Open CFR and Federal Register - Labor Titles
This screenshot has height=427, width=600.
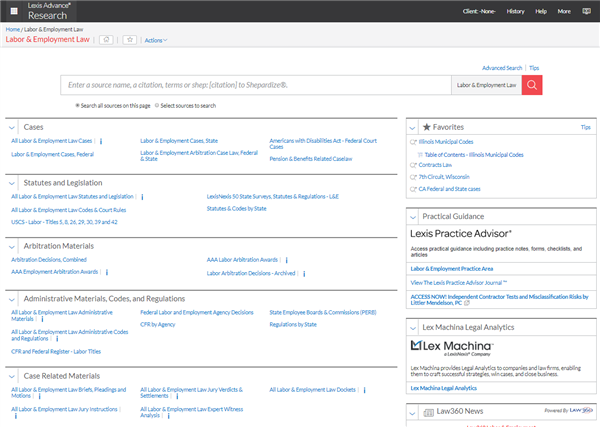click(x=56, y=351)
